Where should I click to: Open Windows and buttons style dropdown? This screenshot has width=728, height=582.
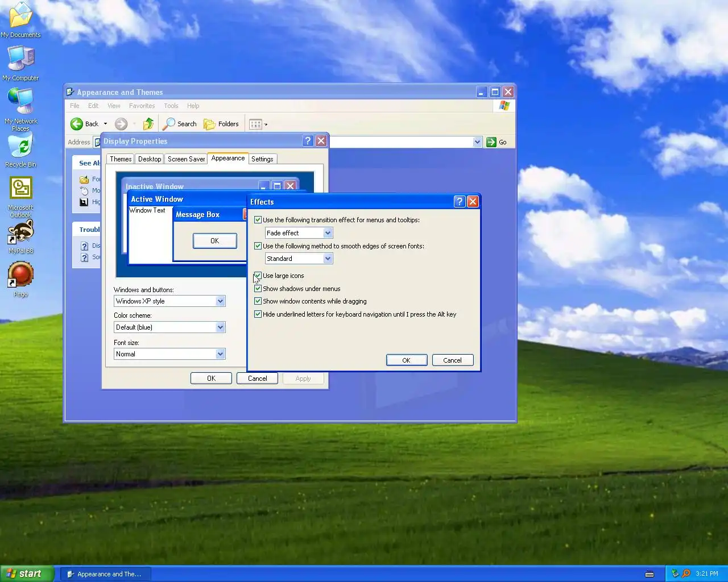coord(220,301)
